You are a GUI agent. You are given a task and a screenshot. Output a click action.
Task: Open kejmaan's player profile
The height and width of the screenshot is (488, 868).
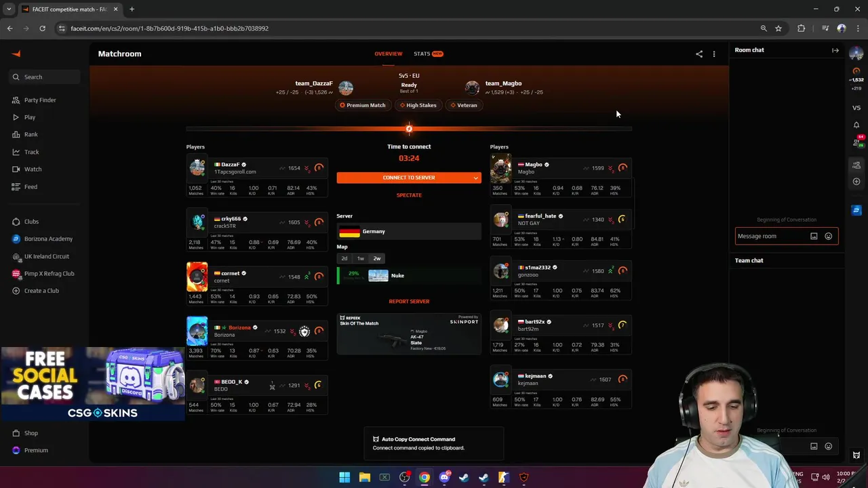[535, 376]
